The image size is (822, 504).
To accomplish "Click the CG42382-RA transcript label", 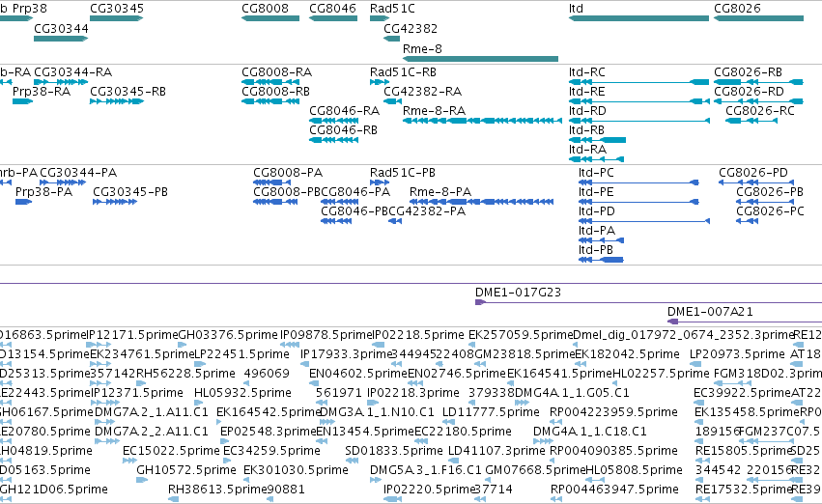I will [x=422, y=92].
